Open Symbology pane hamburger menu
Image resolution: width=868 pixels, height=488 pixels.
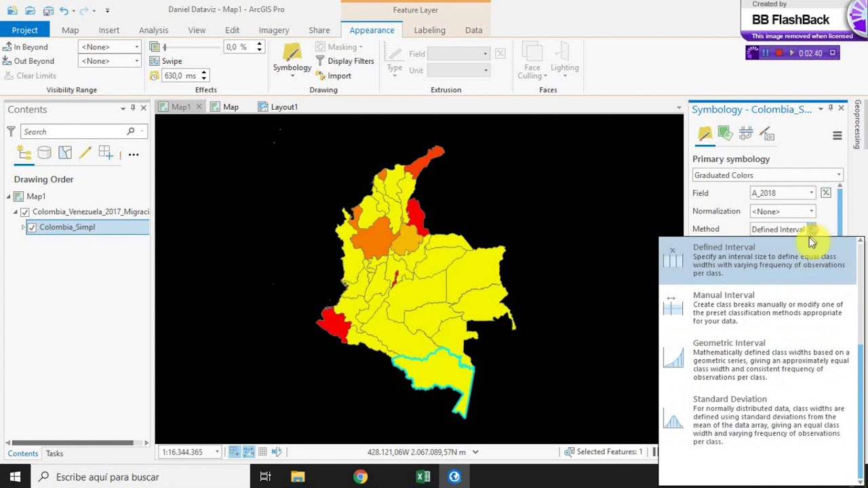(x=837, y=136)
